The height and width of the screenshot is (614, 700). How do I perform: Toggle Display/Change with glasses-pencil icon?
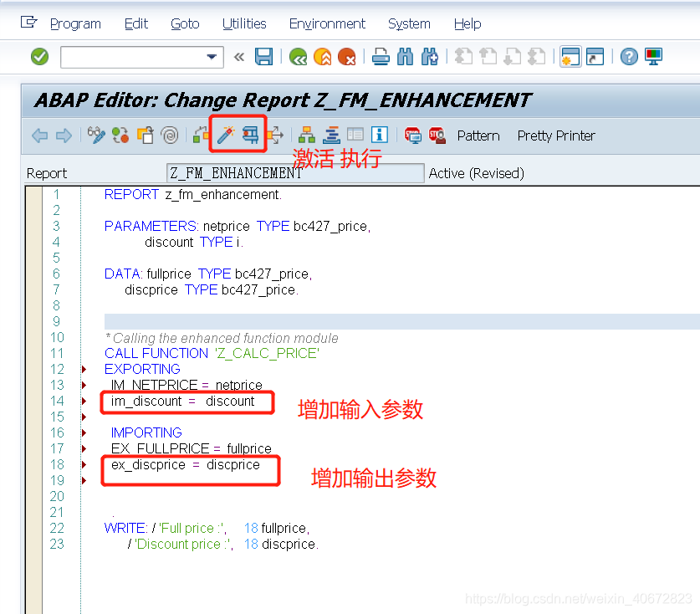[96, 135]
